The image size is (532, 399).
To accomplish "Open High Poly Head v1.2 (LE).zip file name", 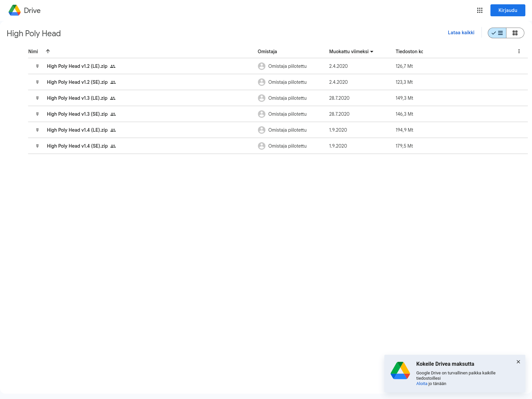I will coord(77,66).
